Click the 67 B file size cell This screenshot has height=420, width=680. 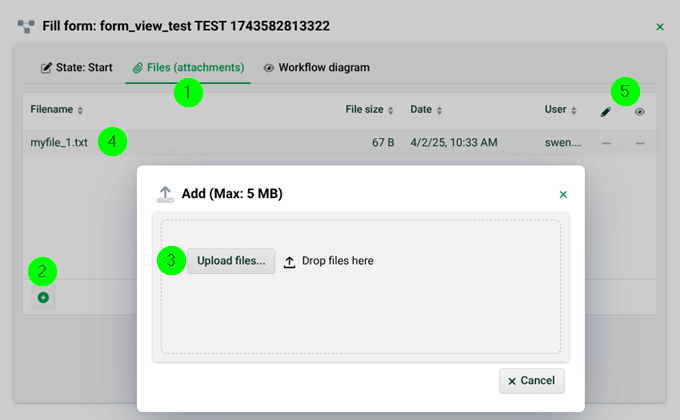[383, 143]
